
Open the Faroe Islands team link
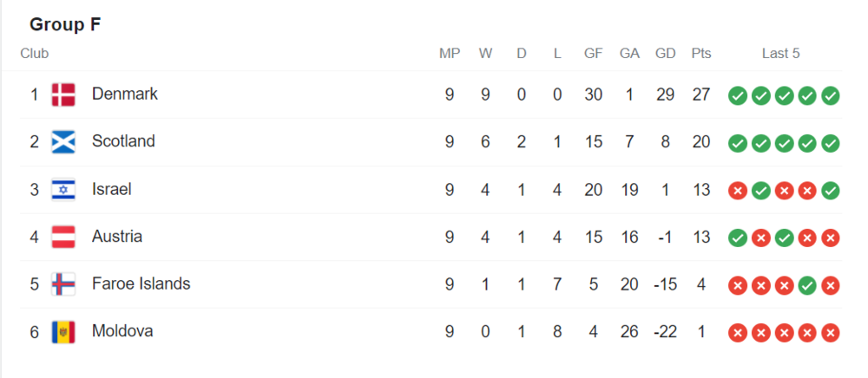[141, 284]
